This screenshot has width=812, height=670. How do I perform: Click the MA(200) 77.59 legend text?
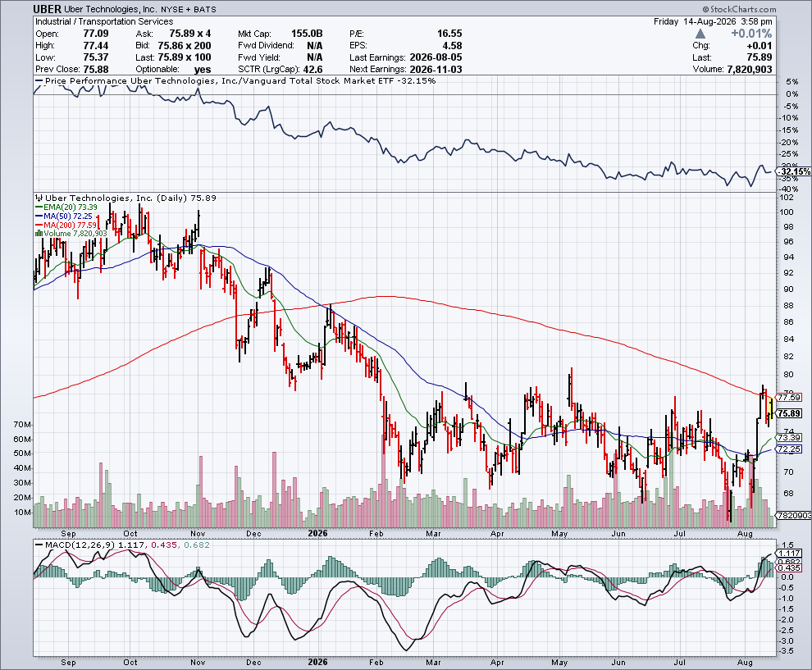pyautogui.click(x=71, y=225)
